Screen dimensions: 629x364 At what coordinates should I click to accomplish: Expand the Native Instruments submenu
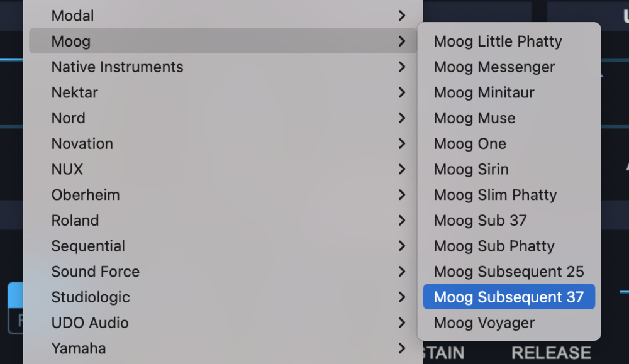117,67
